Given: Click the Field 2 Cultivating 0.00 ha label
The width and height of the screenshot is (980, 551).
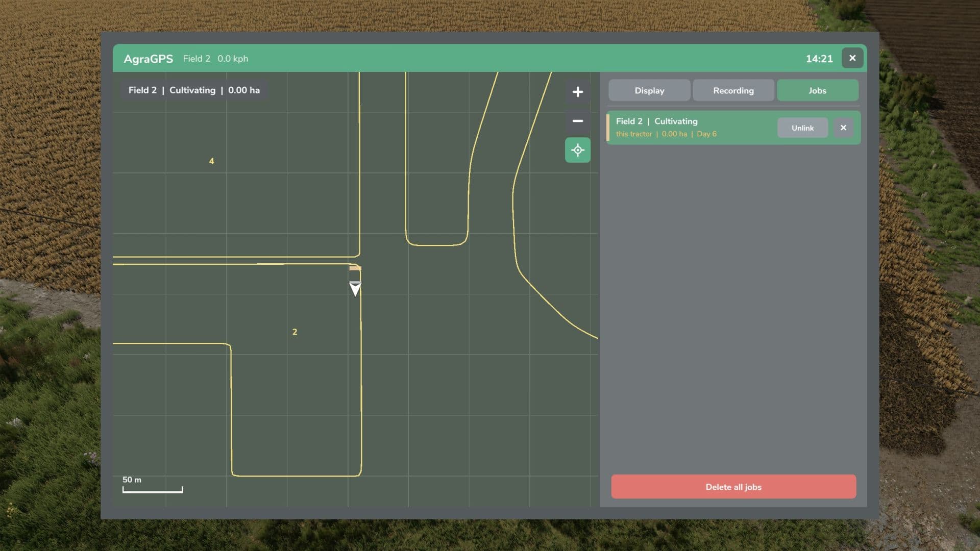Looking at the screenshot, I should coord(194,90).
